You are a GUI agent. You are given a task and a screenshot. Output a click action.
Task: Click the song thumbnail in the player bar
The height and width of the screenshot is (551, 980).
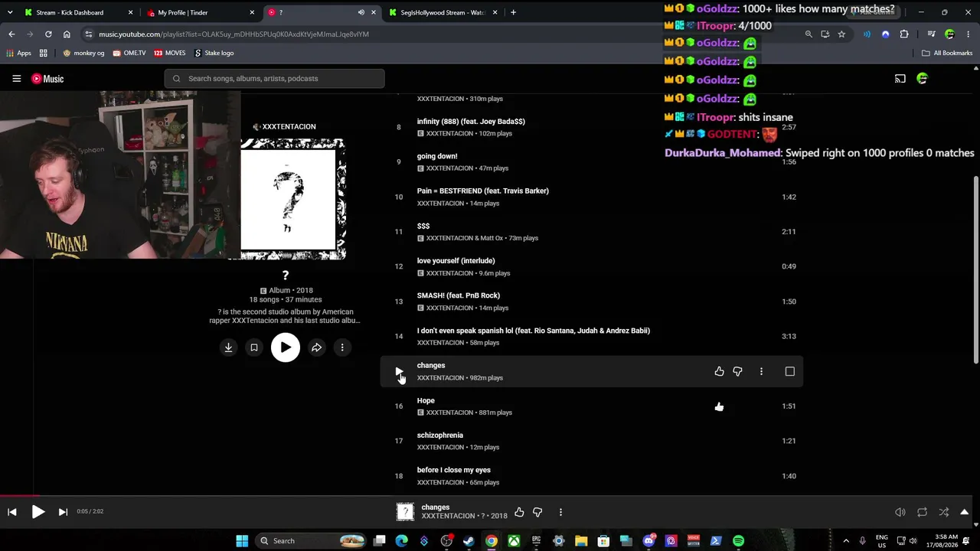click(x=405, y=512)
